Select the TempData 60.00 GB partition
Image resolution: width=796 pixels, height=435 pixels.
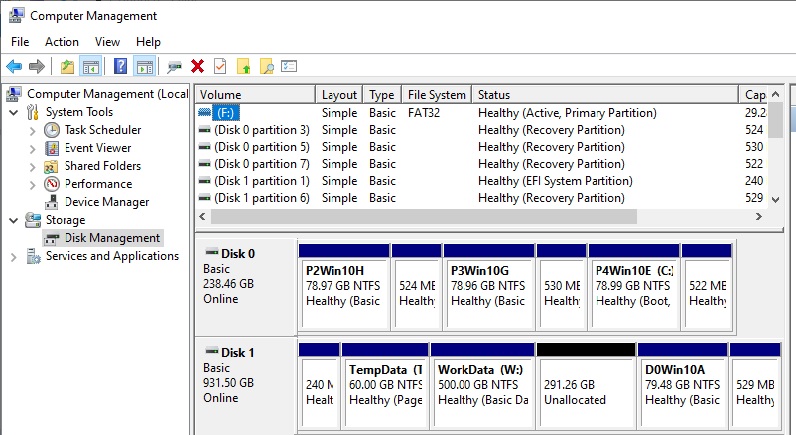(385, 386)
